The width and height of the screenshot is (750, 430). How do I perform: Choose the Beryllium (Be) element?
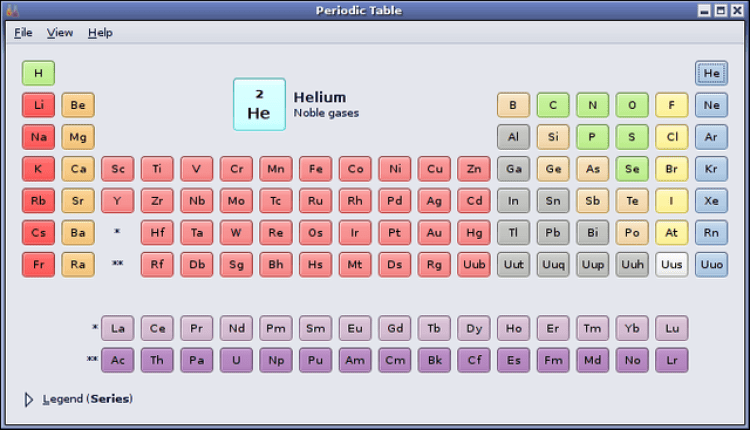click(x=78, y=105)
